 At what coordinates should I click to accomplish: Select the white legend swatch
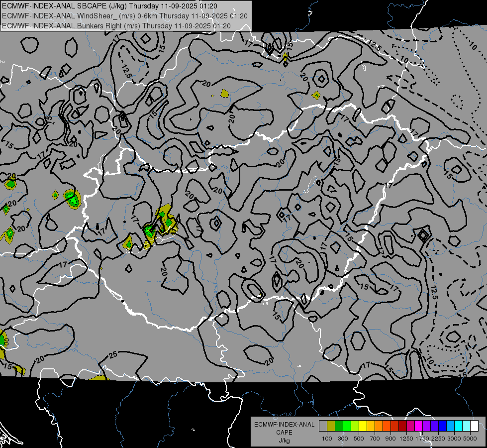[x=474, y=426]
